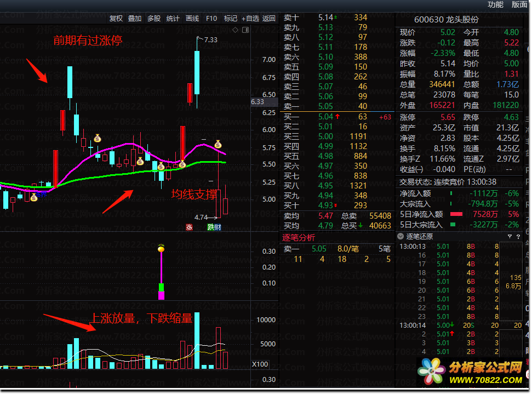Click money bag icon beside blue chart text

click(x=33, y=197)
